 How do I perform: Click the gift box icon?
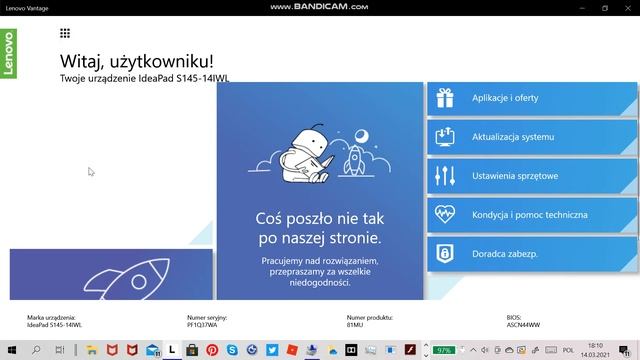(x=445, y=98)
